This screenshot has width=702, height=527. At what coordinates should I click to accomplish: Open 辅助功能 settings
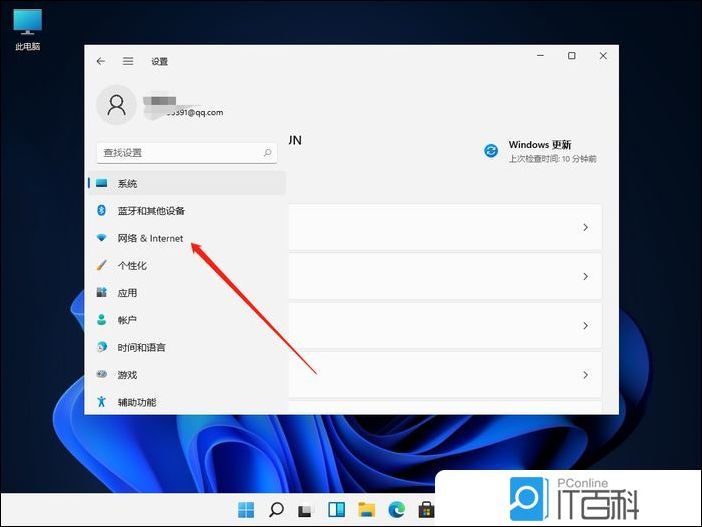(187, 402)
